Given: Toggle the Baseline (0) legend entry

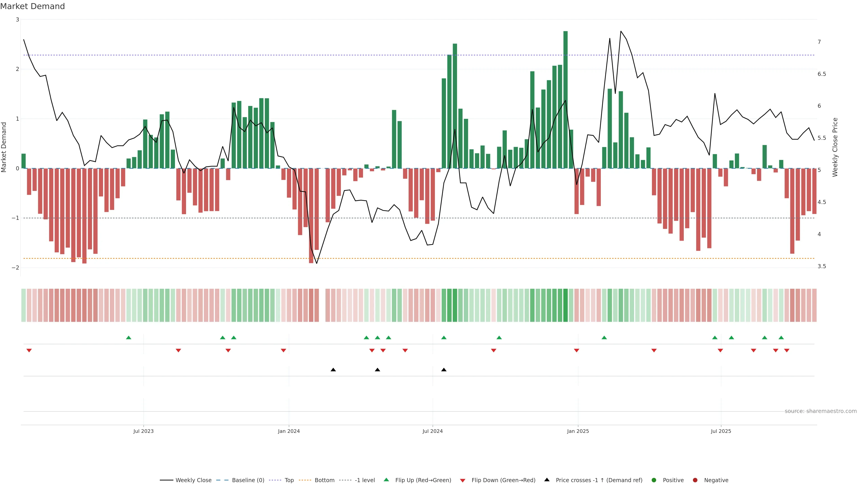Looking at the screenshot, I should [x=248, y=480].
